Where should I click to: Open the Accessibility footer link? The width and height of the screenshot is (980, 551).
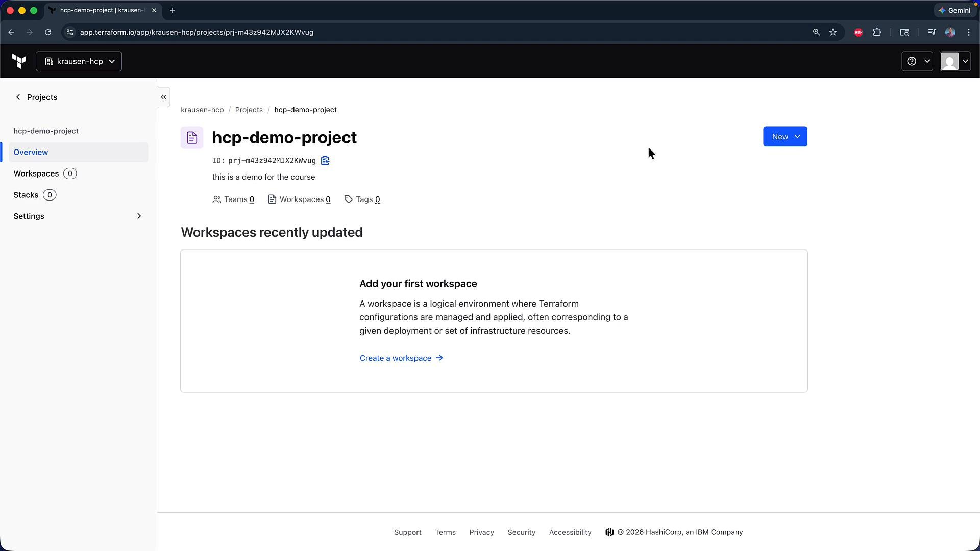[x=570, y=532]
